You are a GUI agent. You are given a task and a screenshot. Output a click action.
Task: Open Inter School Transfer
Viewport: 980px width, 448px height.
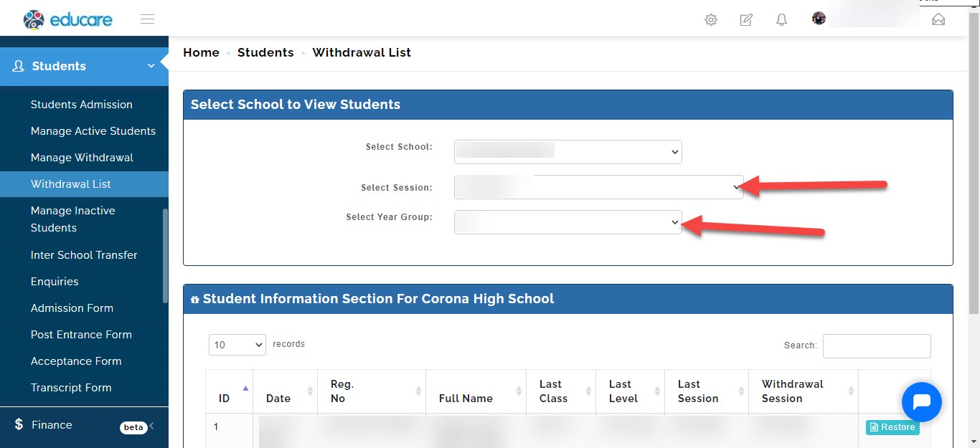point(84,255)
